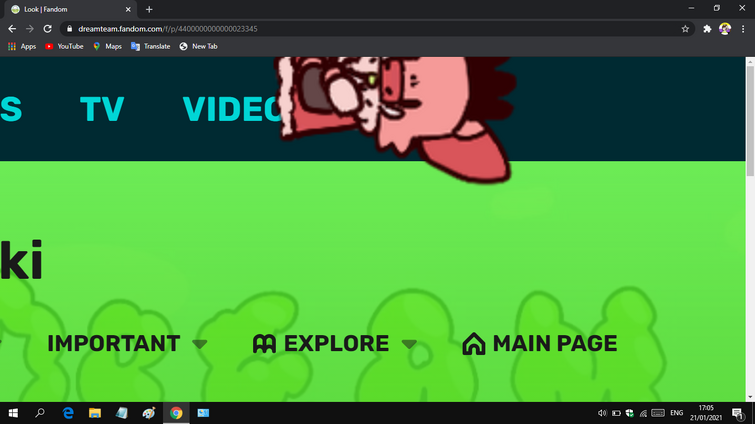Reload the page with refresh icon
Image resolution: width=755 pixels, height=424 pixels.
pyautogui.click(x=47, y=29)
